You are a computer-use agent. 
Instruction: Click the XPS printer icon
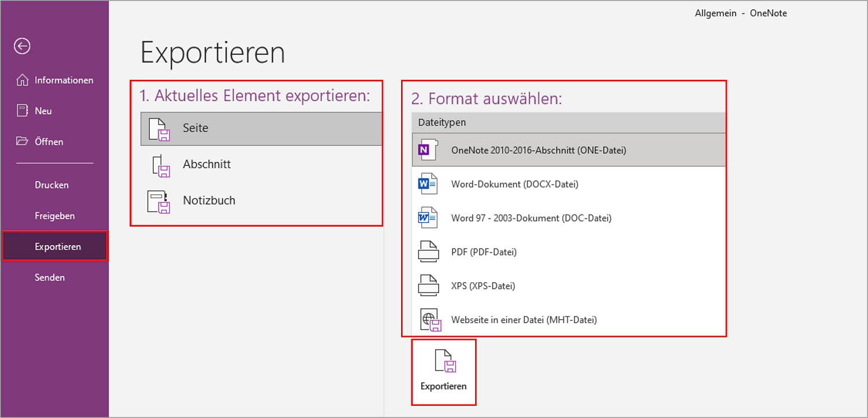pos(429,286)
